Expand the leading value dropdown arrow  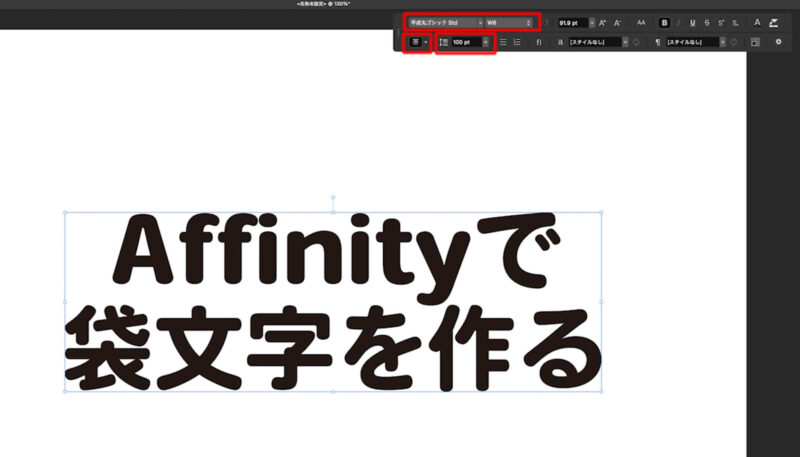pyautogui.click(x=486, y=42)
